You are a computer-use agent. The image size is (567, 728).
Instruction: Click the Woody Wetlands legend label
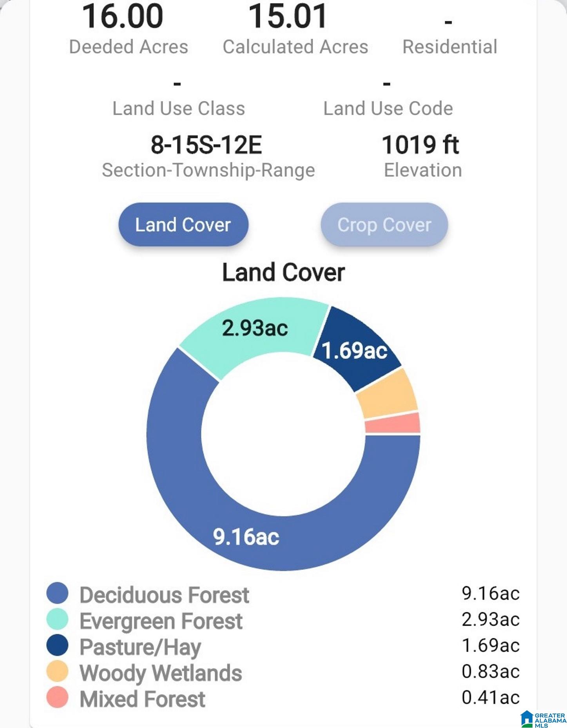coord(161,673)
